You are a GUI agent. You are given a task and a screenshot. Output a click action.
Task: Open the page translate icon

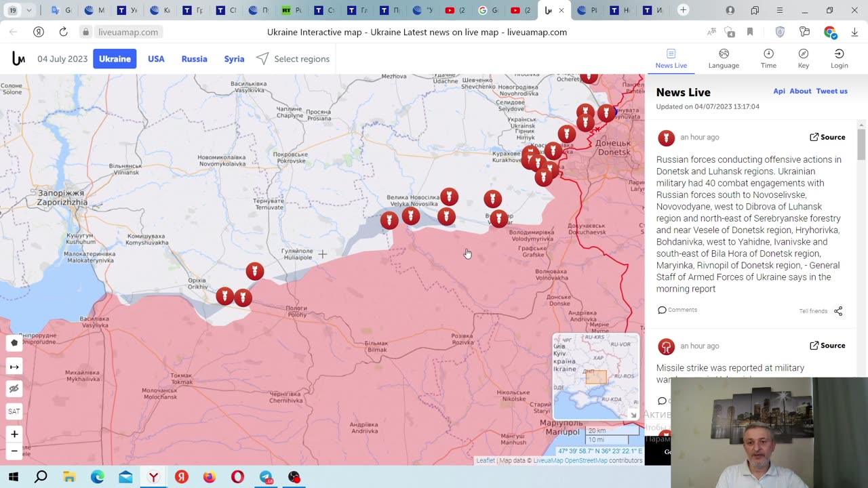click(711, 32)
